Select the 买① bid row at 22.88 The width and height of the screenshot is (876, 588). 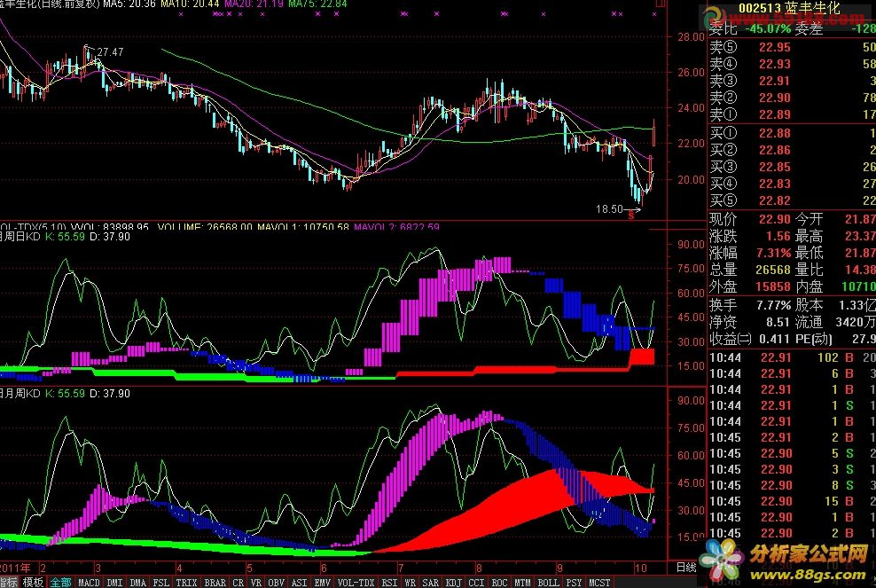click(x=792, y=133)
